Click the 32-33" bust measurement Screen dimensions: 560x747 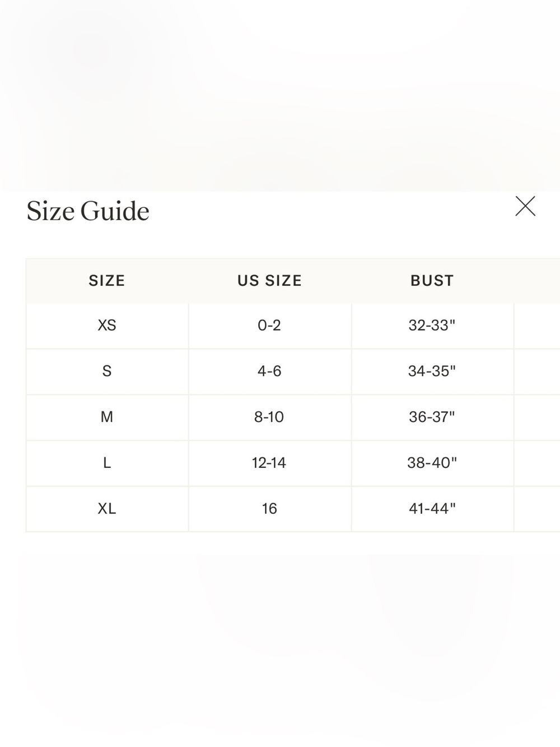pos(432,326)
